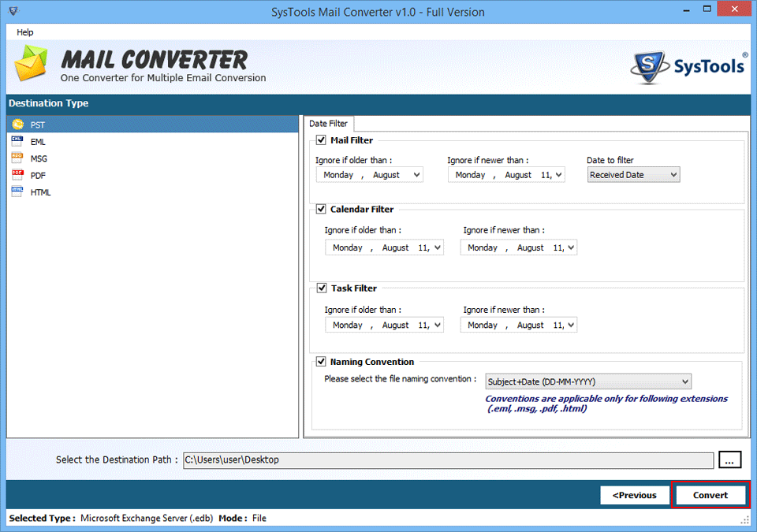Click the destination path browse button
Screen dimensions: 757x532
coord(728,460)
